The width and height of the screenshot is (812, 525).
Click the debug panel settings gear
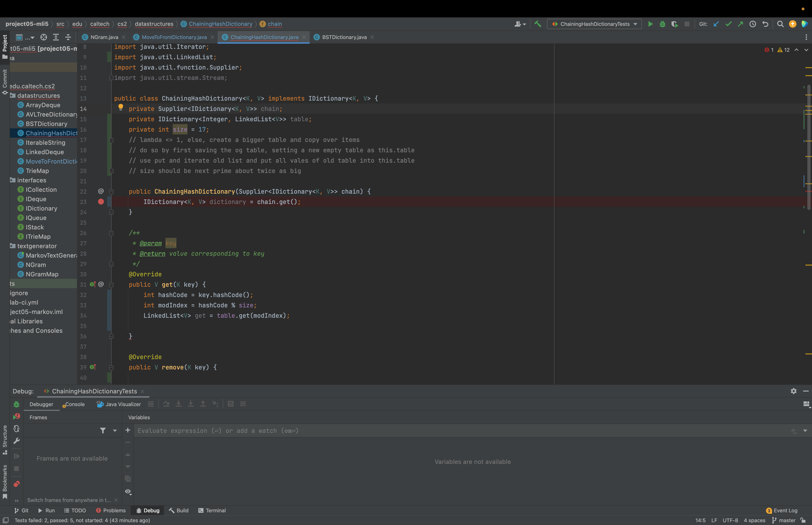click(793, 391)
